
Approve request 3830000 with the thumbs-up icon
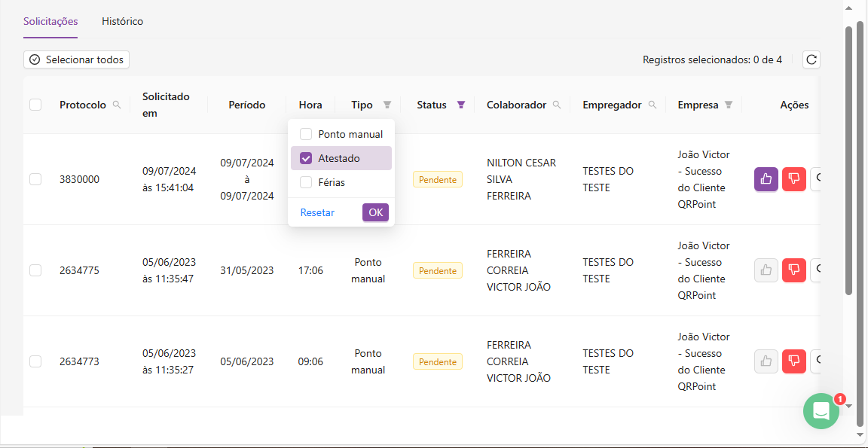(766, 179)
